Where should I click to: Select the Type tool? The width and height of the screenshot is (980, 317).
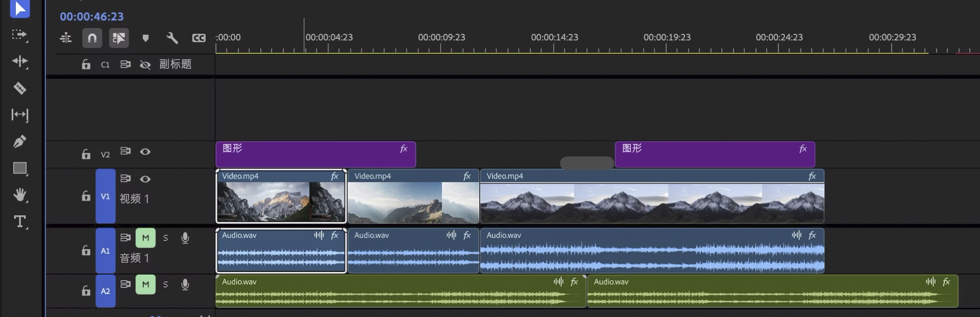19,222
